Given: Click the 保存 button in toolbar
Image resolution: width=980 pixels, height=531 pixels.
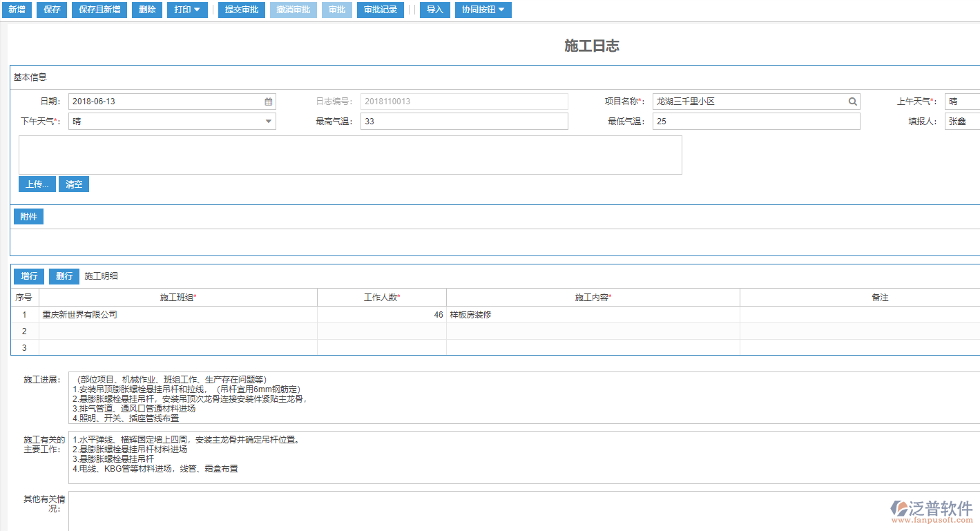Looking at the screenshot, I should coord(52,10).
